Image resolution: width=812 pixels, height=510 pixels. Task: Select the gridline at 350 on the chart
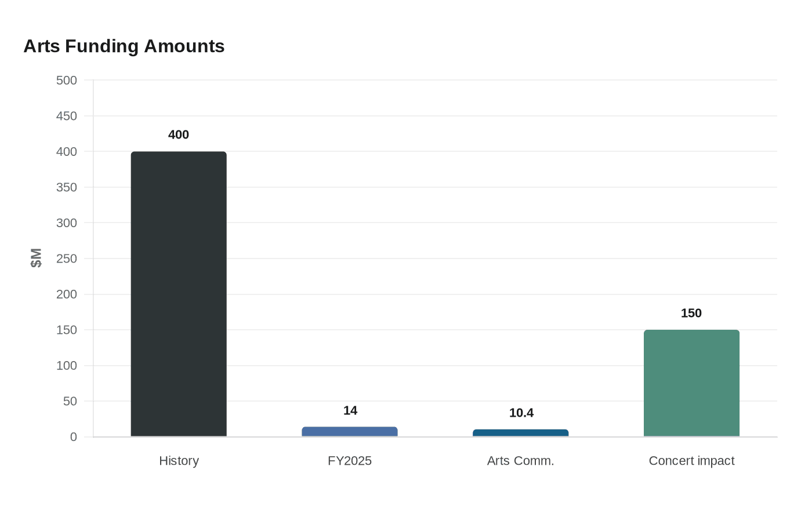coord(435,187)
